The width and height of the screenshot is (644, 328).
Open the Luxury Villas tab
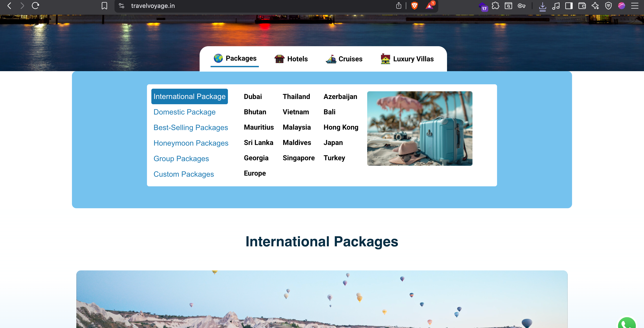407,59
